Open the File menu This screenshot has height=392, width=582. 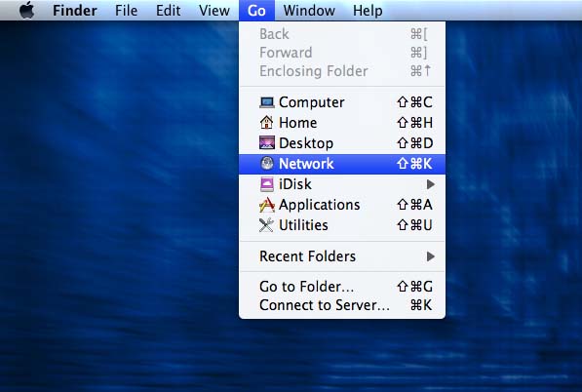[x=126, y=11]
